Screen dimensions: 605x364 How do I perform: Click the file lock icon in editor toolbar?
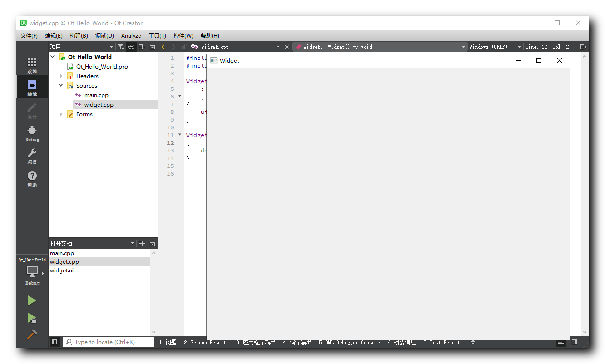point(184,47)
